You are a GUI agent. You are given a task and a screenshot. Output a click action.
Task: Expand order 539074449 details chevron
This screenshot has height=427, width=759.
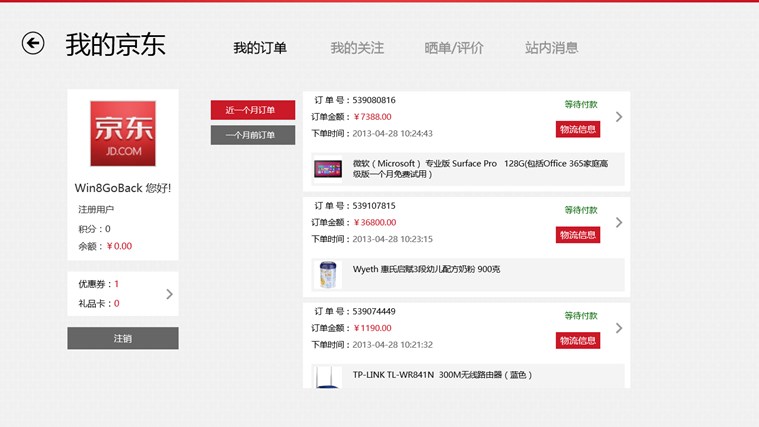619,327
